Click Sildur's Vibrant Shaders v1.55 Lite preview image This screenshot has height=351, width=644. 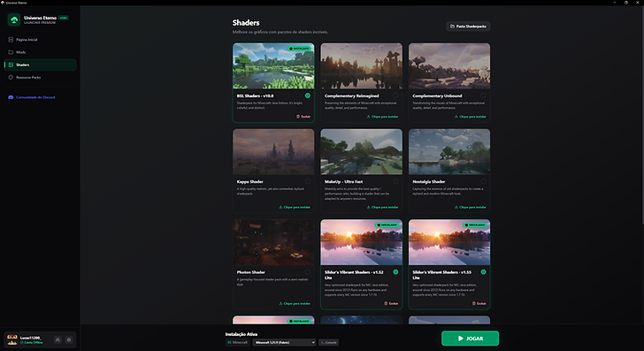point(449,242)
